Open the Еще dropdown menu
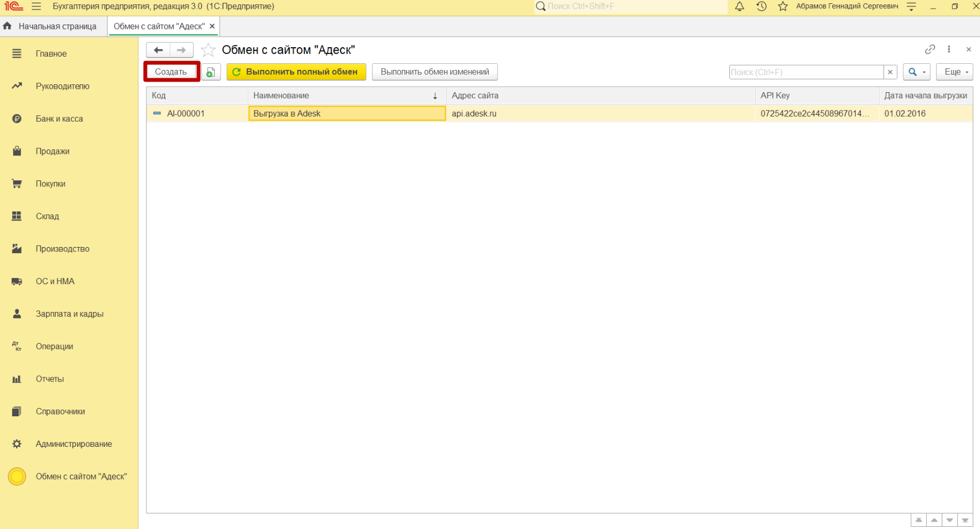The image size is (980, 529). point(954,72)
